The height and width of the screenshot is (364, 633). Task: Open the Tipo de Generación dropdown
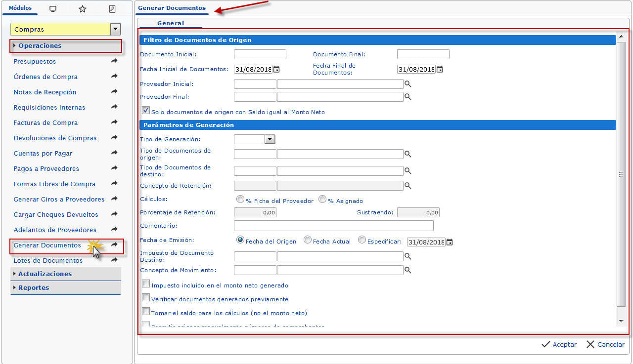270,140
